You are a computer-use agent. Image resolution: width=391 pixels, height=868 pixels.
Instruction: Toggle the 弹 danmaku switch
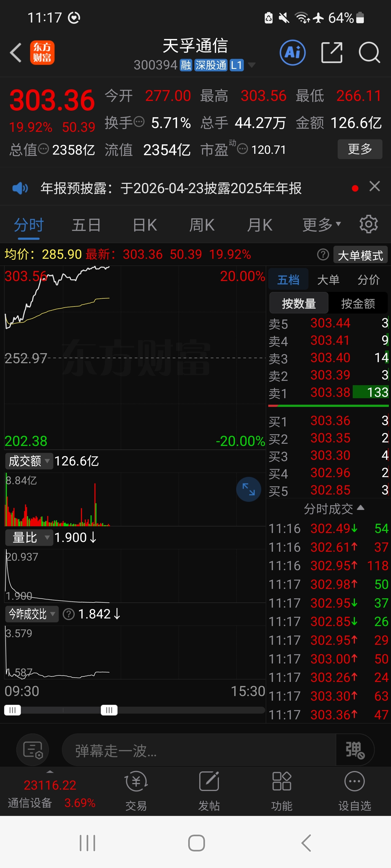[355, 750]
